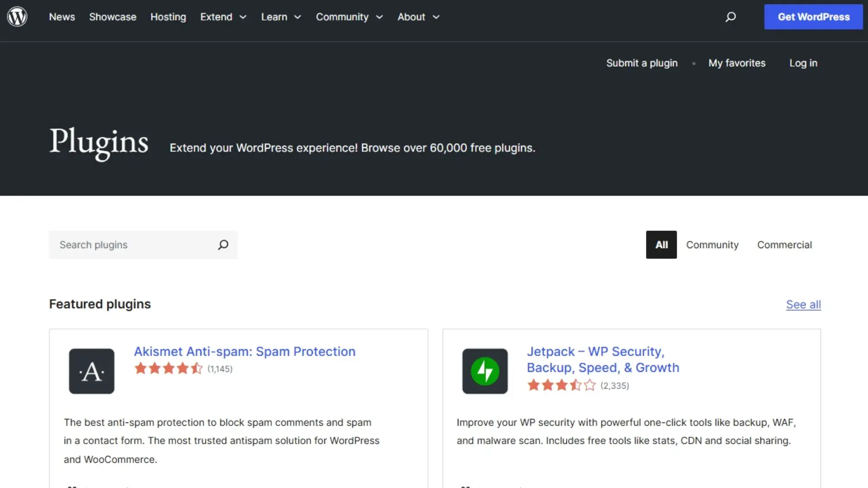Click the Jetpack plugin description text
Screen dimensions: 868x488
pyautogui.click(x=626, y=432)
